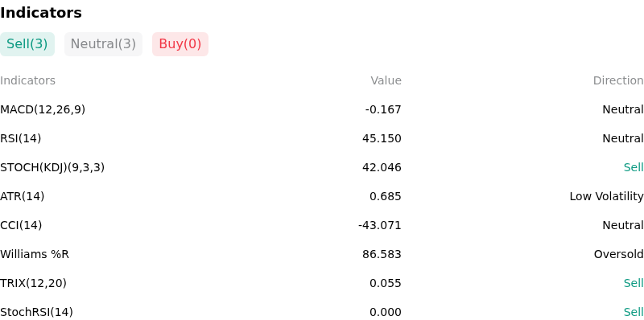Image resolution: width=644 pixels, height=320 pixels.
Task: Click the Oversold direction label
Action: click(618, 254)
